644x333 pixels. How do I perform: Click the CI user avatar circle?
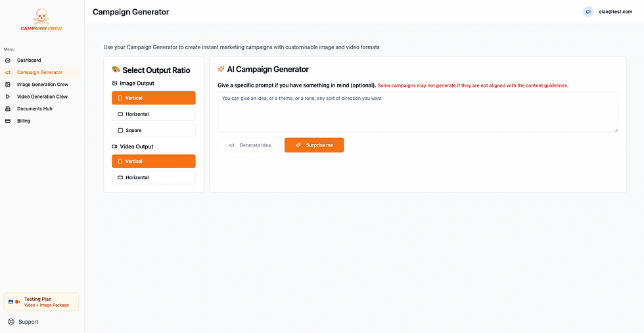pyautogui.click(x=588, y=11)
